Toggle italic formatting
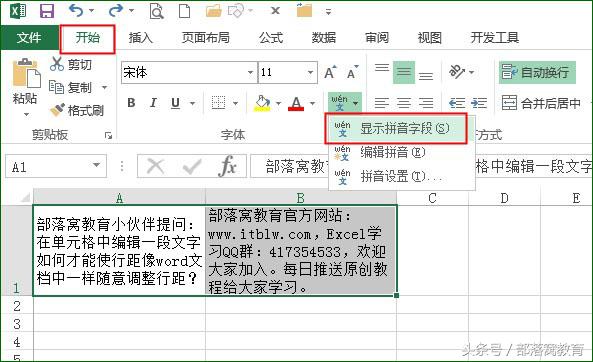 153,103
